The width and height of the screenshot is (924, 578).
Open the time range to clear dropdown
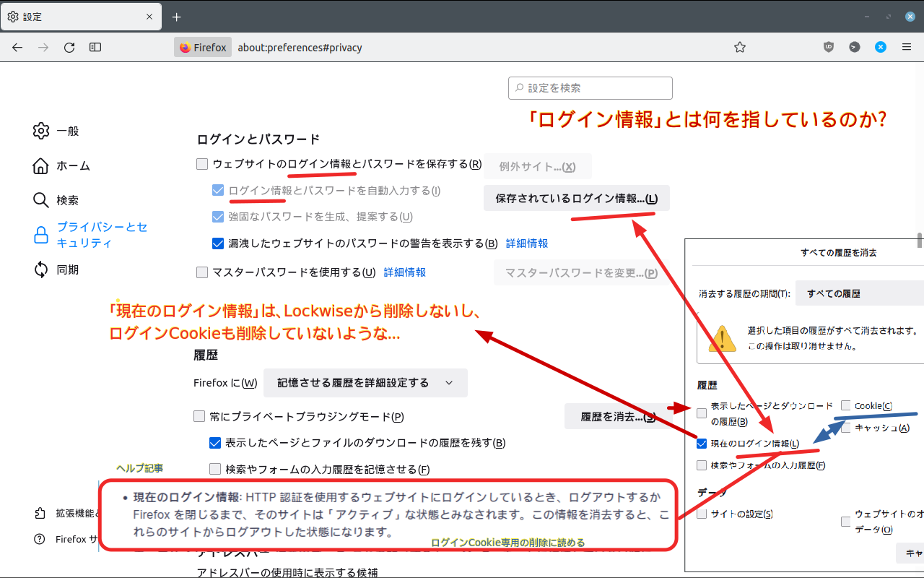pos(859,294)
